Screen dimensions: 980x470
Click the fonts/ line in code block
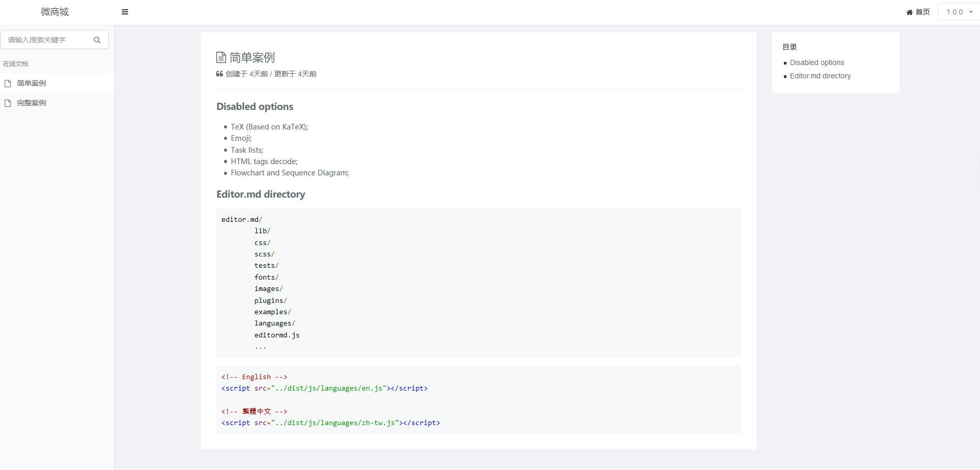[266, 278]
